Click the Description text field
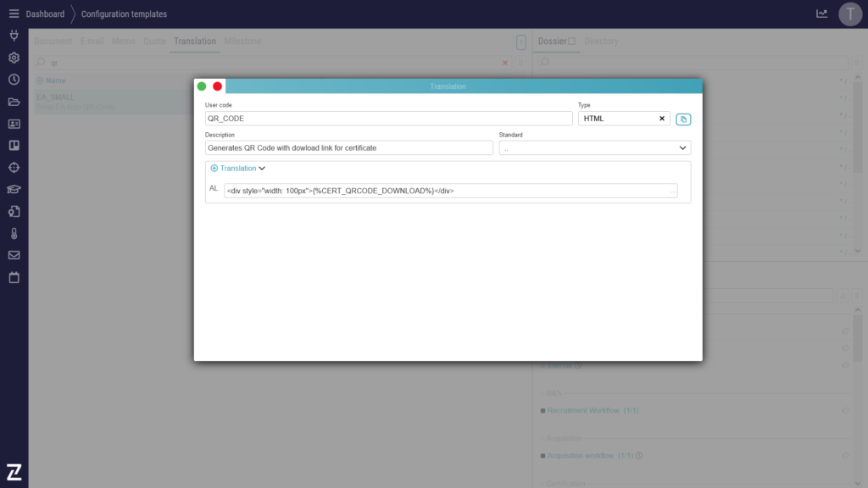Screen dimensions: 868x488 coord(348,148)
